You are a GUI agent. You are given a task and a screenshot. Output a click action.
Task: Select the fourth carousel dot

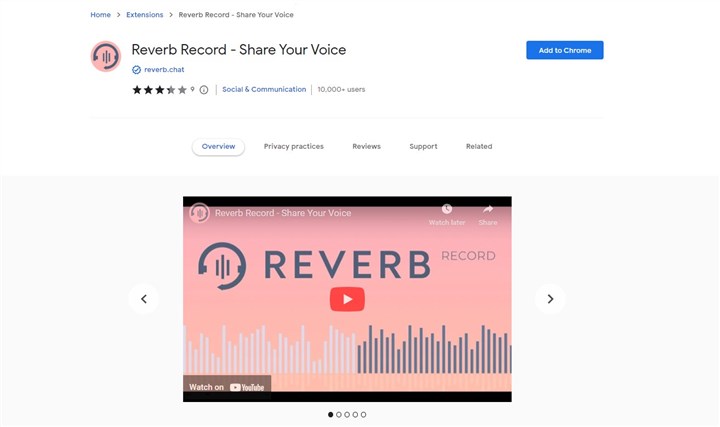click(355, 415)
